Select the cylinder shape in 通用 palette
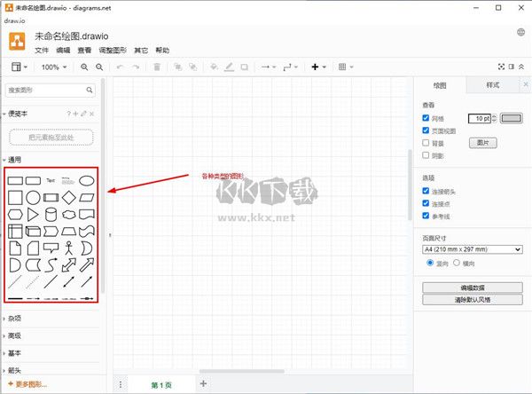The width and height of the screenshot is (532, 394). pyautogui.click(x=51, y=215)
